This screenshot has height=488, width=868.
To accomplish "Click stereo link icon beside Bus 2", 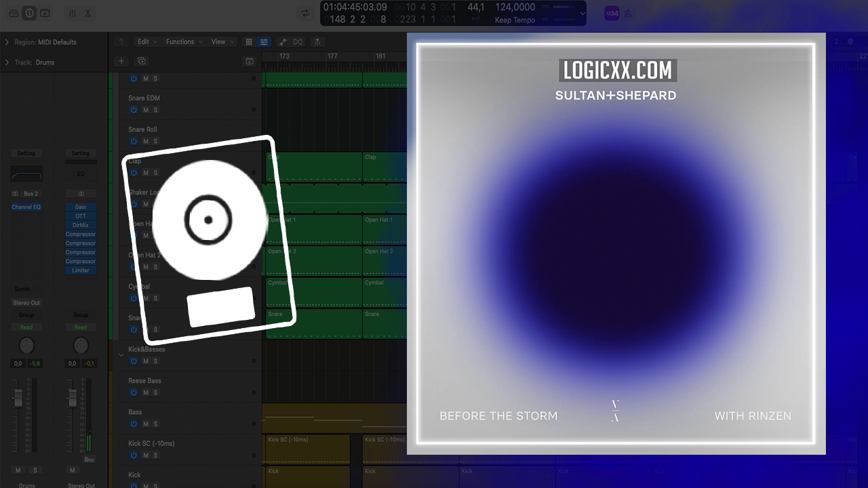I will click(x=15, y=194).
